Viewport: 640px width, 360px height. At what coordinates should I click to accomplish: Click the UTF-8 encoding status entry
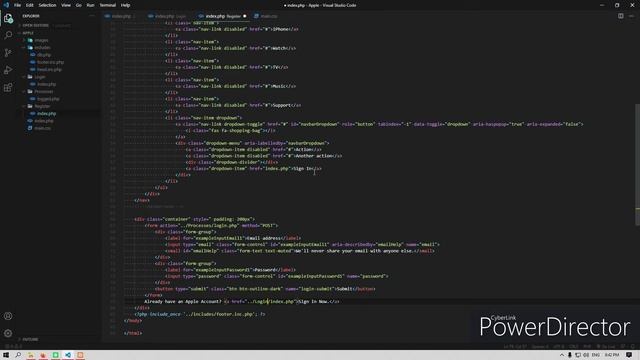[x=558, y=347]
